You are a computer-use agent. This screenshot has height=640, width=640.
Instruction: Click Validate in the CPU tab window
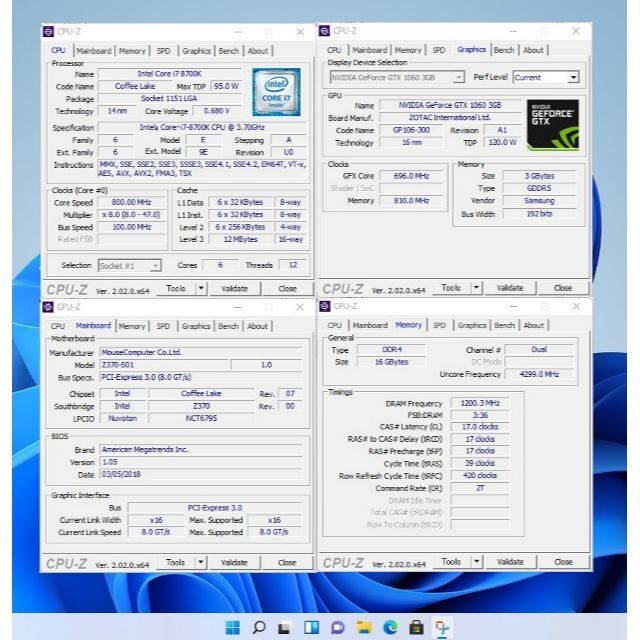tap(235, 289)
